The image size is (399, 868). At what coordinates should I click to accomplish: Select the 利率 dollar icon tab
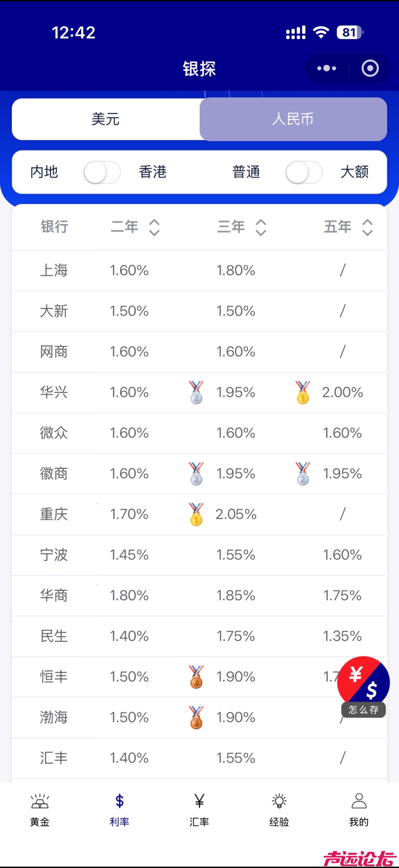pos(119,801)
